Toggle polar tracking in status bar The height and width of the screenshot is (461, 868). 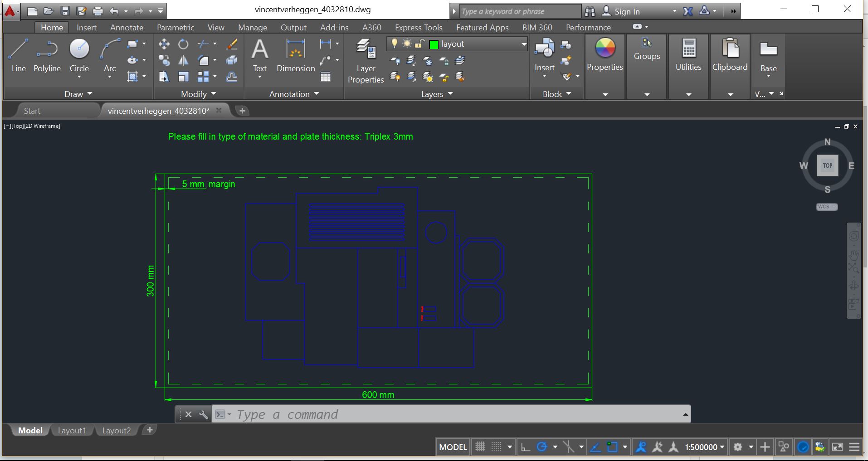[x=542, y=447]
